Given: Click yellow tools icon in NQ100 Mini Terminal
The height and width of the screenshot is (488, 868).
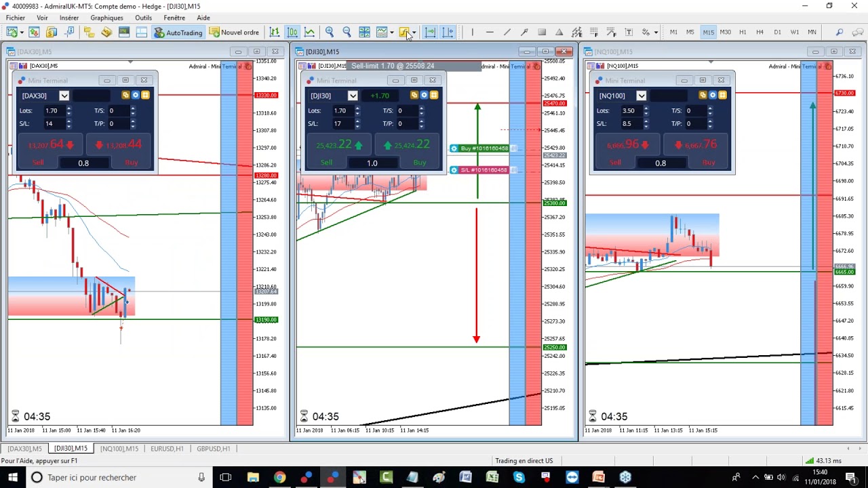Looking at the screenshot, I should coord(722,96).
